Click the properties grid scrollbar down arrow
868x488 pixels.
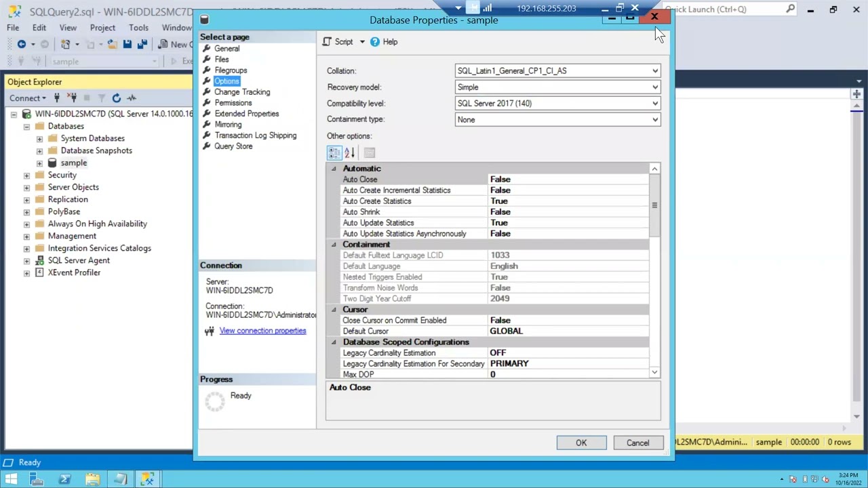coord(654,373)
